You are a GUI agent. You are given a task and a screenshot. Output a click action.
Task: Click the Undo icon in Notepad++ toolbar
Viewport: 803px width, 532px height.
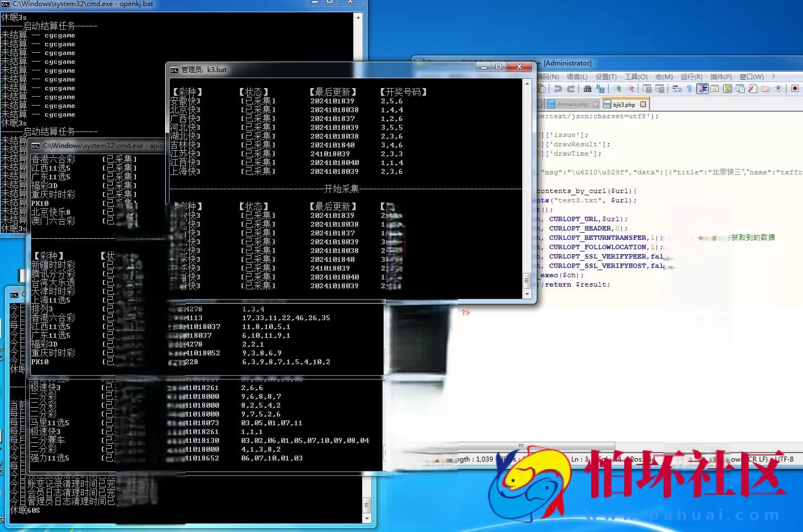coord(558,89)
